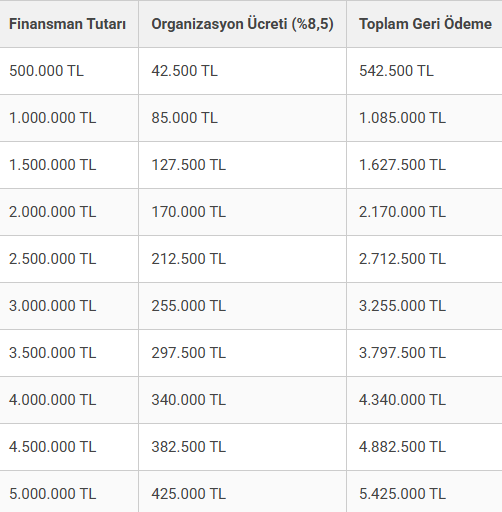Select the 2.712.500 TL total repayment cell
502x512 pixels.
pos(425,259)
